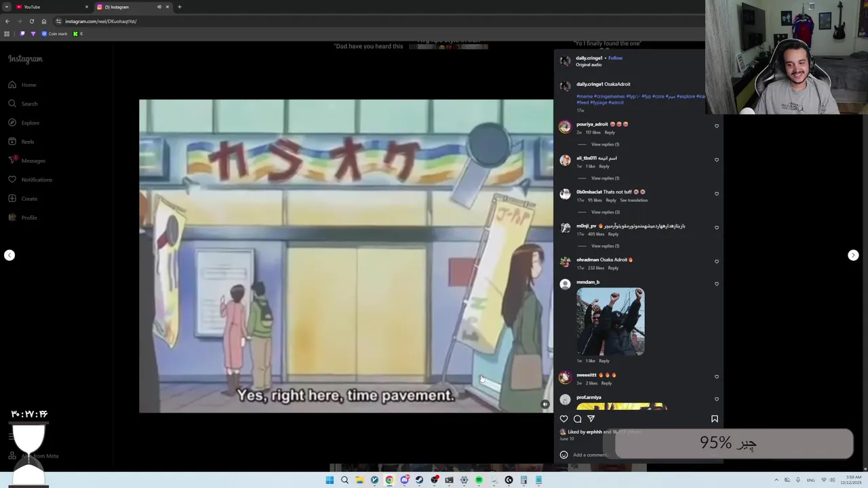
Task: Open Discord from taskbar
Action: point(404,480)
